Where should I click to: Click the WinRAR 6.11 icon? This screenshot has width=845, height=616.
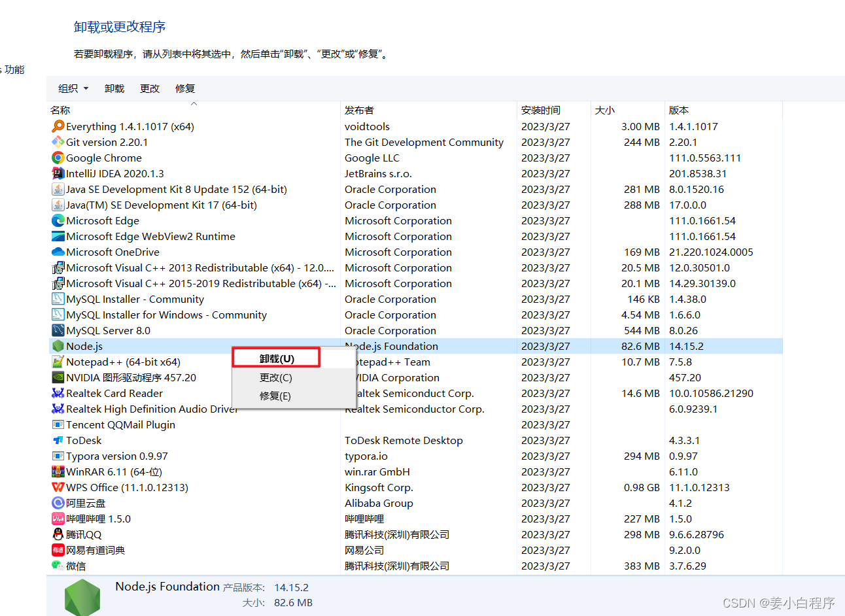coord(58,471)
